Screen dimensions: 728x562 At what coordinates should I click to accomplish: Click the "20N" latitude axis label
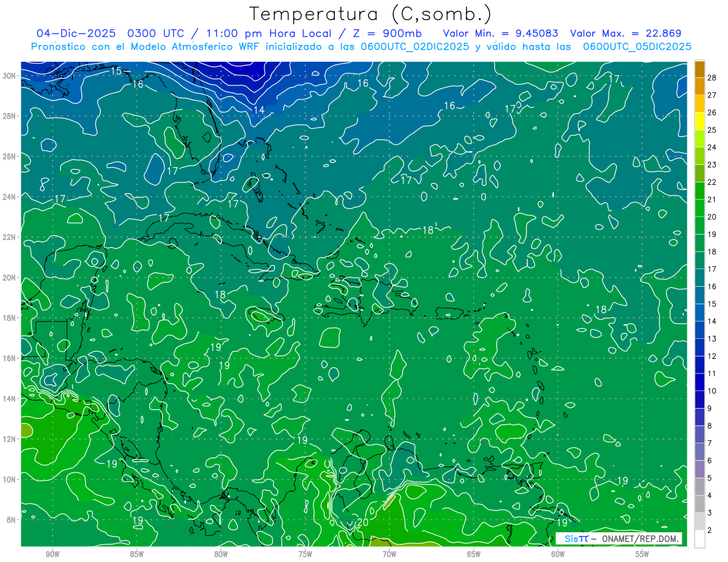coord(9,278)
